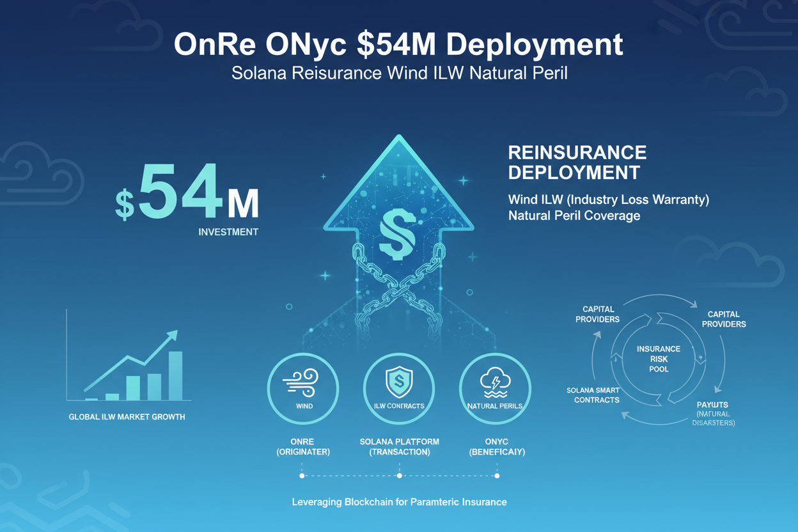Viewport: 798px width, 532px height.
Task: Click the left 'CAPITAL PROVIDERS' label
Action: (x=597, y=314)
